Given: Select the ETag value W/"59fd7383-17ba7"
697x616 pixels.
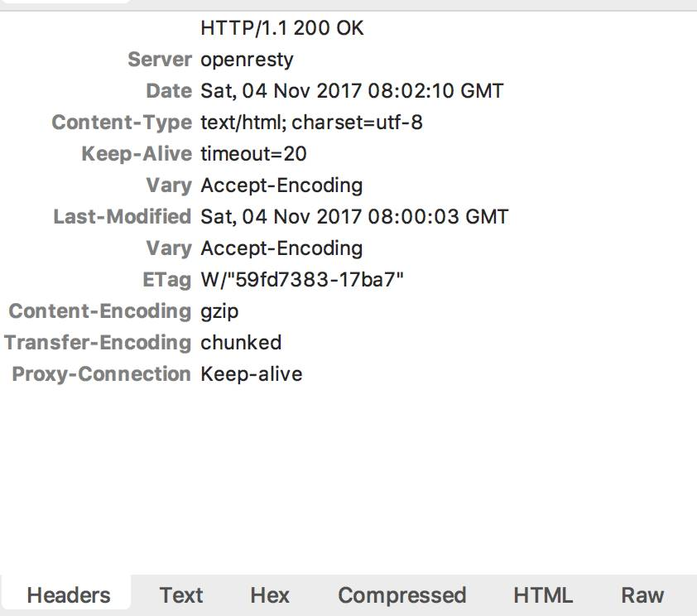Looking at the screenshot, I should pos(302,280).
